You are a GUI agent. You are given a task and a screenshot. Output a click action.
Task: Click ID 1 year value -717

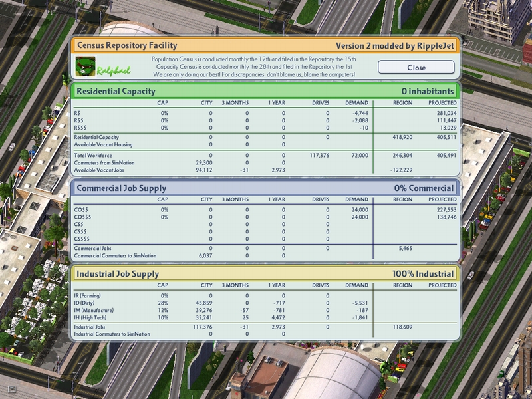280,303
